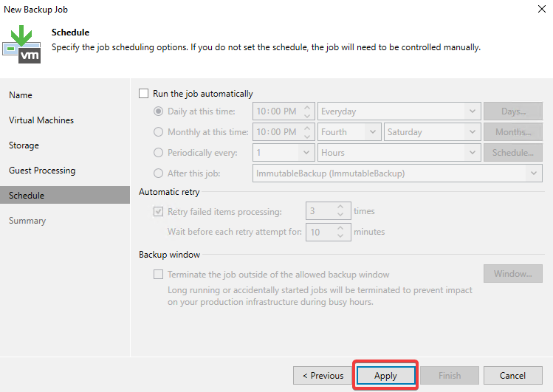
Task: Increase the Daily time spinner up arrow
Action: pyautogui.click(x=307, y=108)
